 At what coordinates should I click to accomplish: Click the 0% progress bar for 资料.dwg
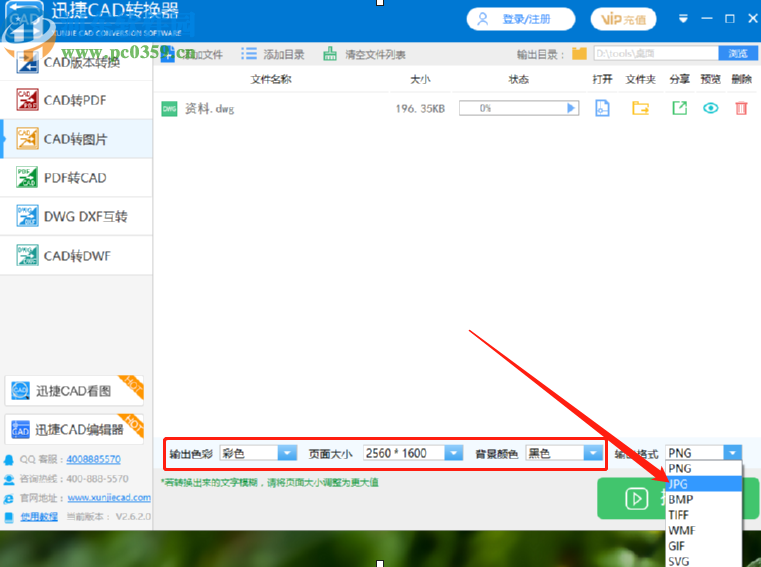(x=519, y=108)
